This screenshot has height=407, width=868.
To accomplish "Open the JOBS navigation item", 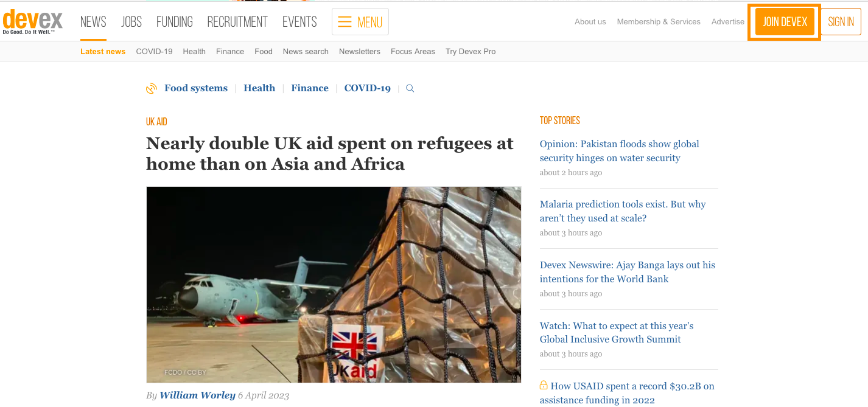I will coord(131,22).
